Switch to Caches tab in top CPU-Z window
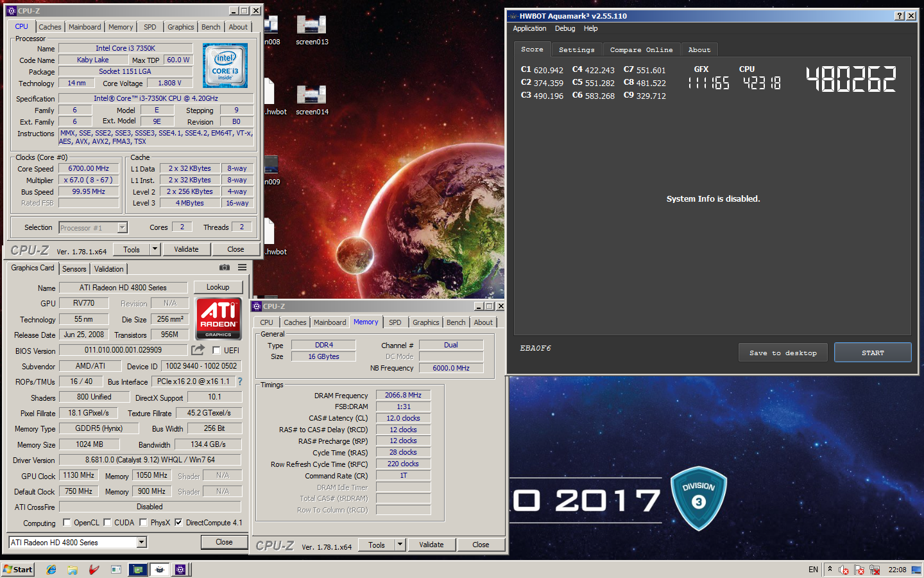 pyautogui.click(x=50, y=27)
